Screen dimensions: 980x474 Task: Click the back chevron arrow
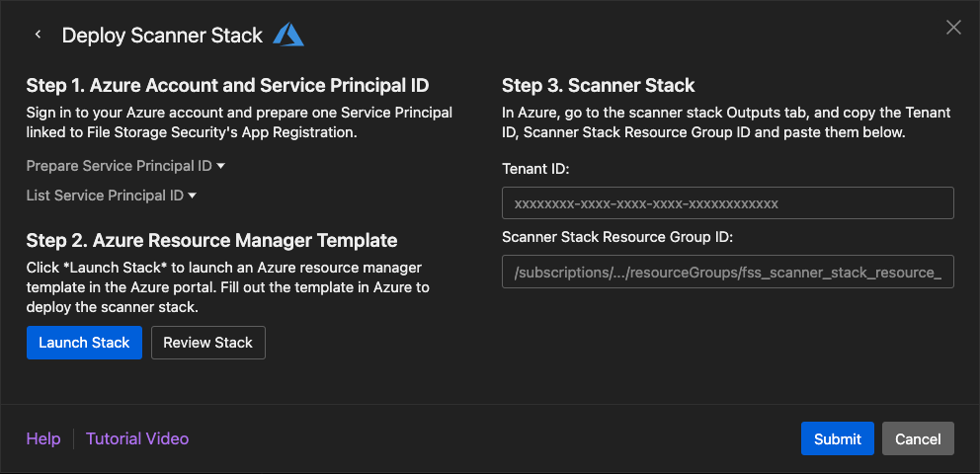pos(39,35)
